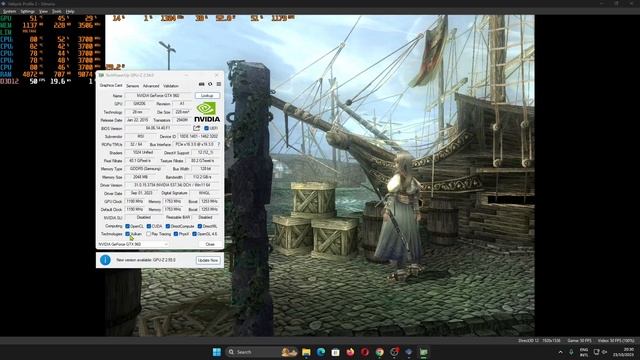Click the Bus Interface question mark
Viewport: 640px width, 360px height.
coord(219,144)
